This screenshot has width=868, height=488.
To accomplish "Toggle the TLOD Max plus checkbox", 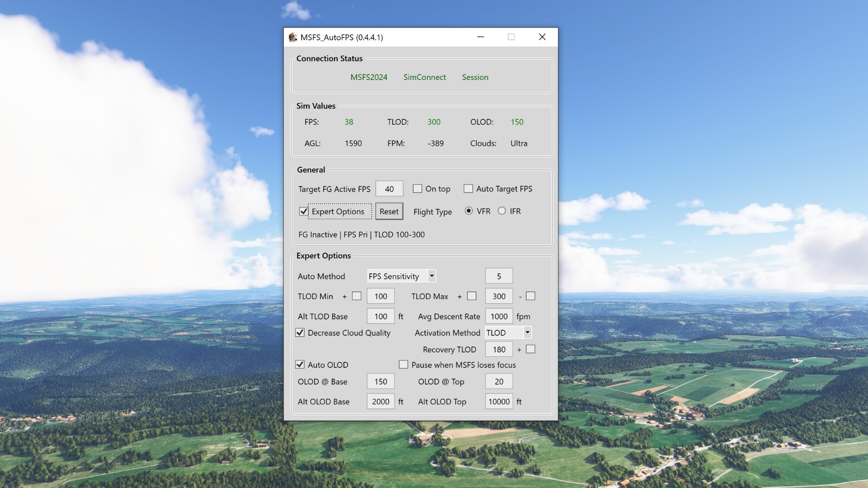I will click(472, 296).
